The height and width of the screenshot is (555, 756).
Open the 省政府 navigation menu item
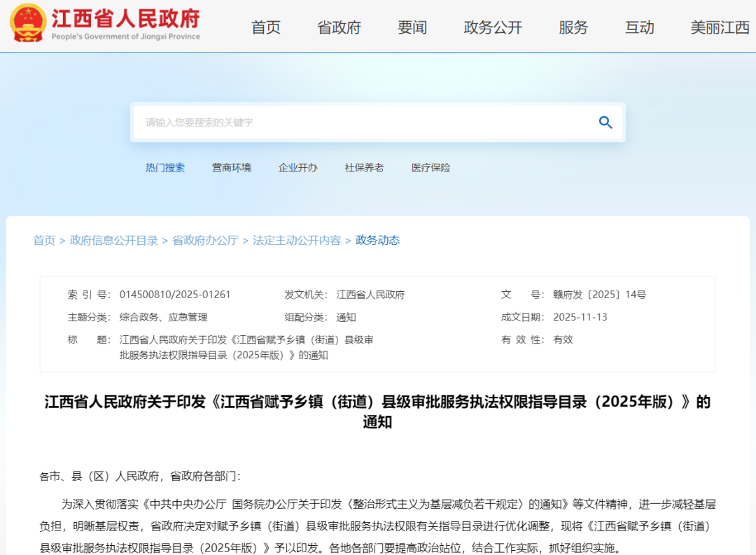pyautogui.click(x=339, y=27)
